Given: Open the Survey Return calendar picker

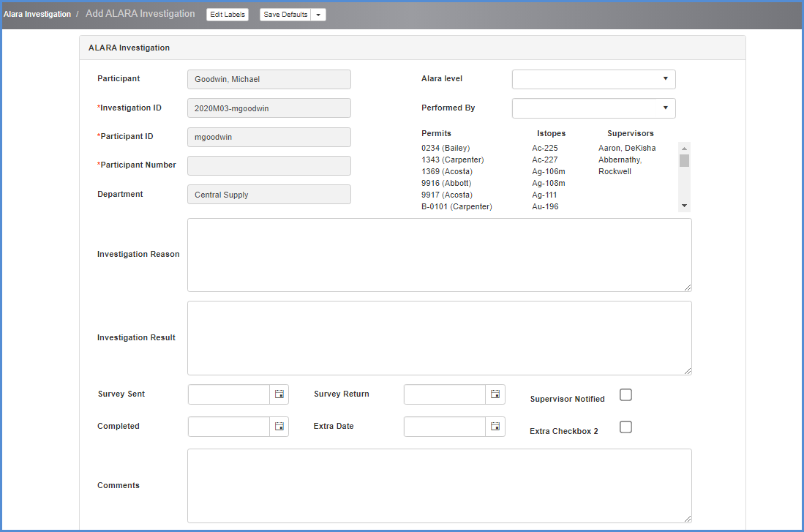Looking at the screenshot, I should (495, 394).
